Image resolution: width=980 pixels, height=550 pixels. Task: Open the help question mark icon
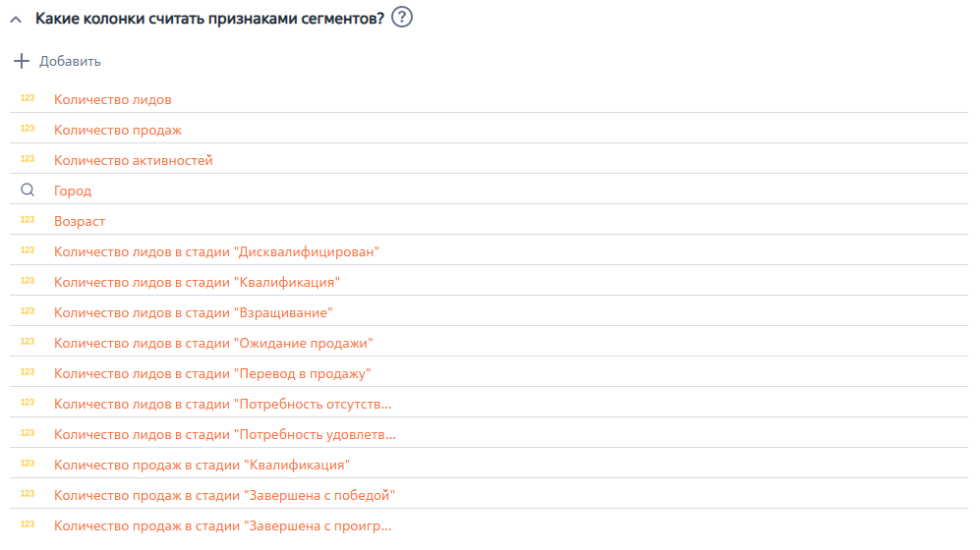[401, 17]
